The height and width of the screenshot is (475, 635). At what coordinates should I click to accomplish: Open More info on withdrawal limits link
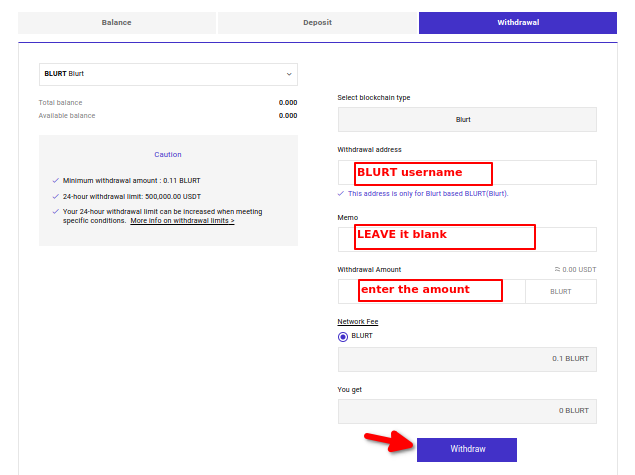pyautogui.click(x=182, y=221)
